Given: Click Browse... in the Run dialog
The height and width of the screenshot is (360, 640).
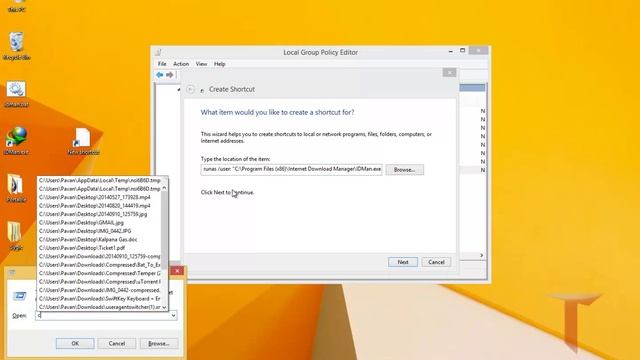Looking at the screenshot, I should (159, 344).
